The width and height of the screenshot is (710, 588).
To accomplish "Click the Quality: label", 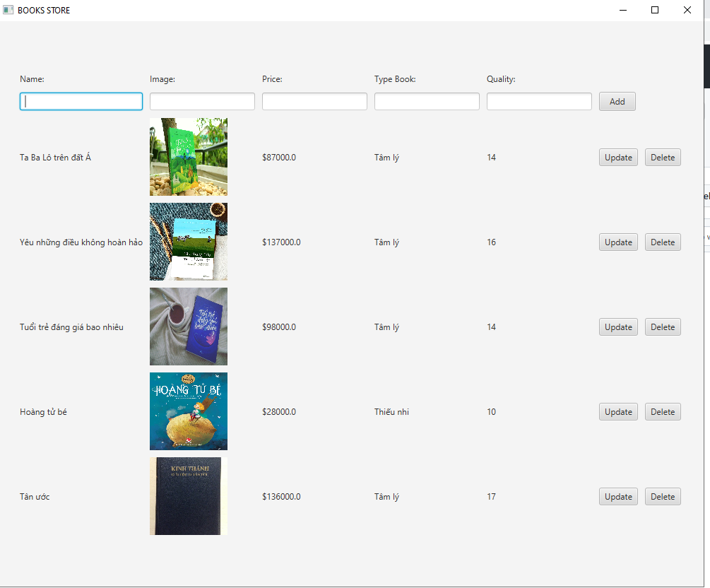I will [x=501, y=79].
